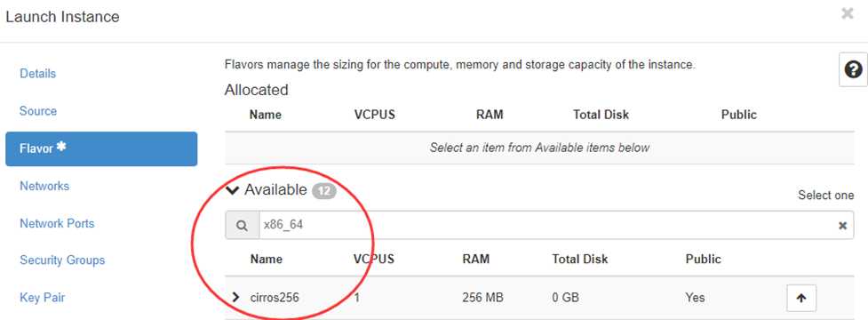
Task: Expand cirros256 flavor row details
Action: coord(236,297)
